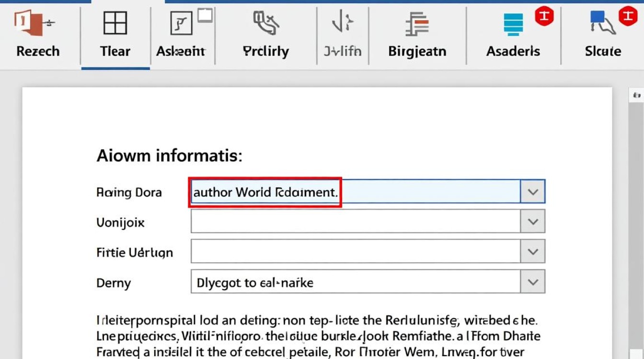Click the Aiowm informatis heading
The height and width of the screenshot is (359, 644).
tap(170, 156)
